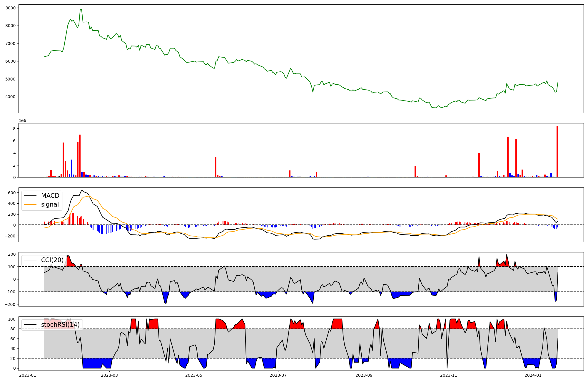
Task: Click the 2023-07 x-axis date label
Action: [x=278, y=375]
